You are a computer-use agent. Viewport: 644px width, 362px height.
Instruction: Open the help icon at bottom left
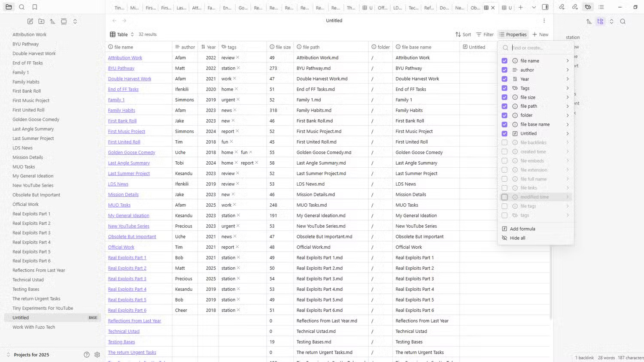pos(87,355)
